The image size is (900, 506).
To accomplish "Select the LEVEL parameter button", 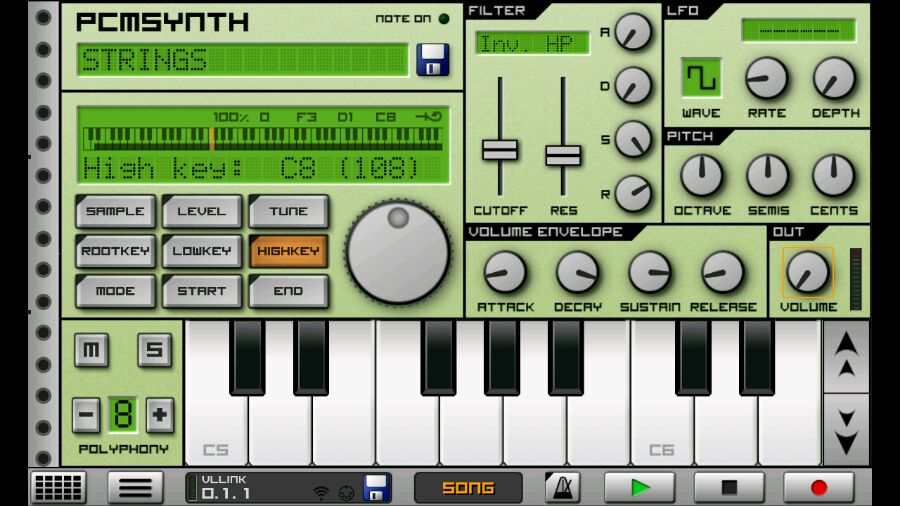I will click(x=201, y=211).
